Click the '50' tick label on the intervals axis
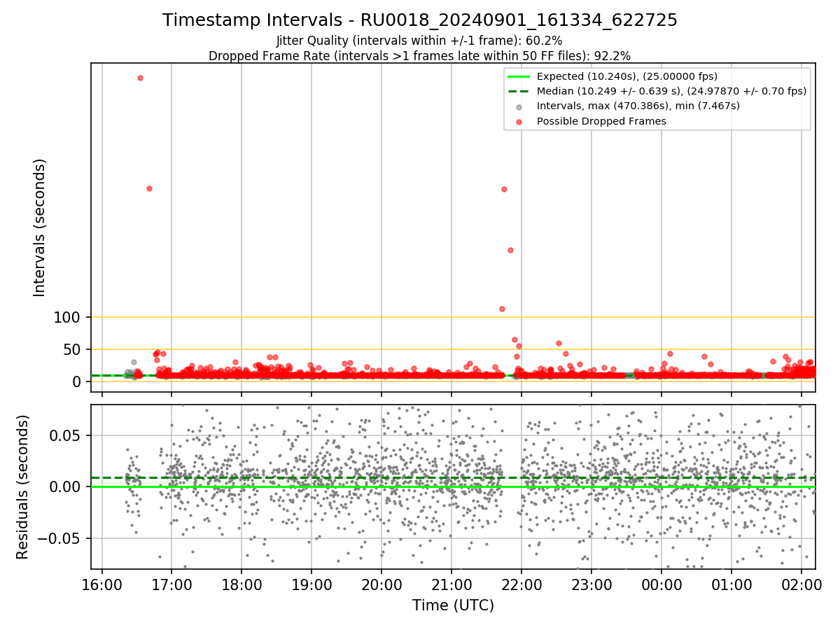 [71, 349]
